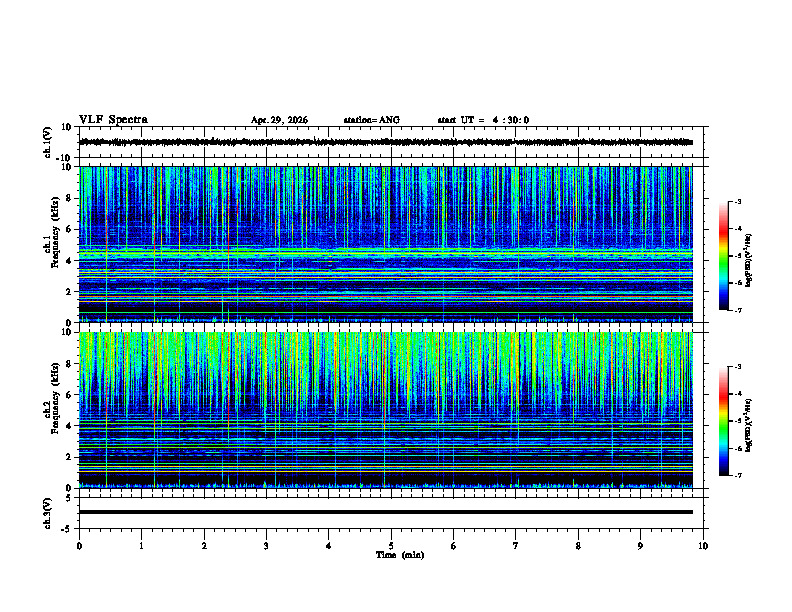The height and width of the screenshot is (612, 792).
Task: Click the station=ANG label
Action: pos(372,120)
